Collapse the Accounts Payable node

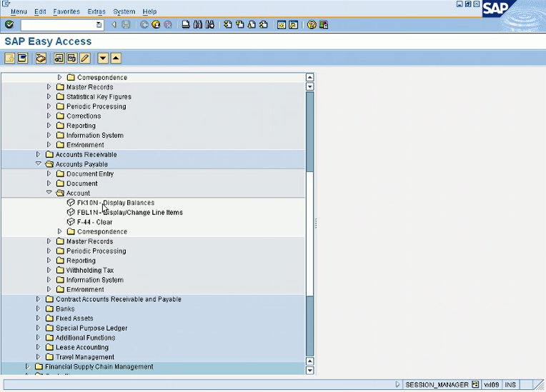[39, 164]
